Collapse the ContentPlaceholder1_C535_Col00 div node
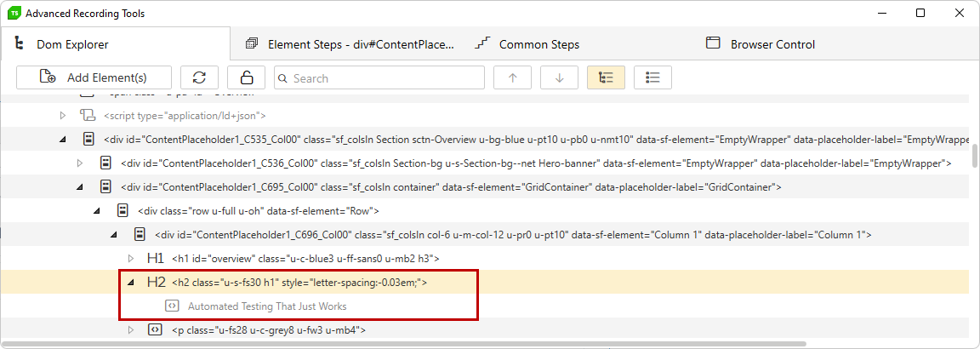Screen dimensions: 980x349 [62, 140]
